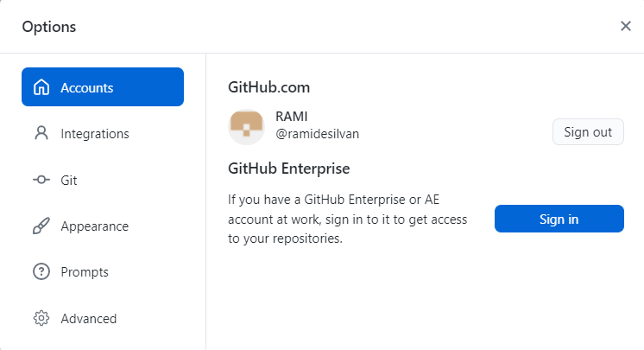Screen dimensions: 644x350
Task: Show the Advanced options tab
Action: 89,318
